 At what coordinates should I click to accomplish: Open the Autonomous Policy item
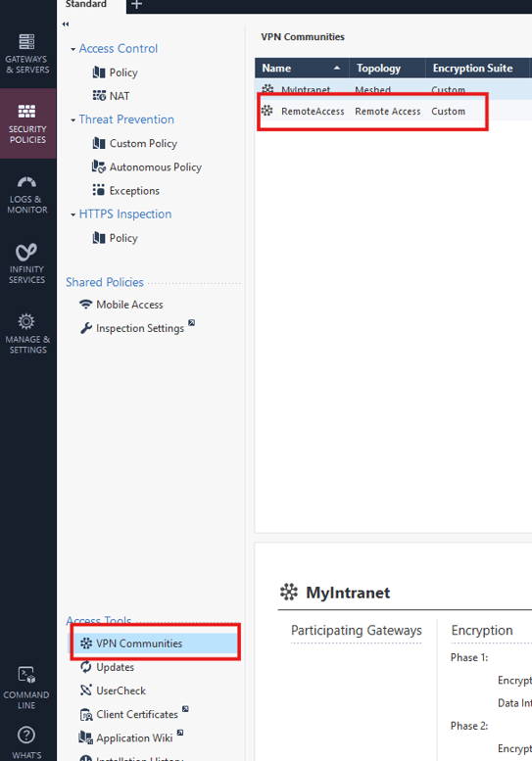click(x=147, y=166)
